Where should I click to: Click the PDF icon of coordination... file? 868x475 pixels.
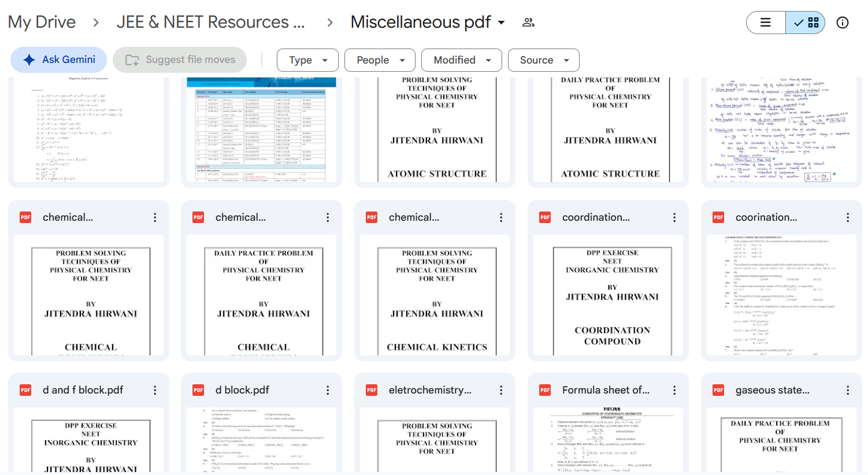545,217
